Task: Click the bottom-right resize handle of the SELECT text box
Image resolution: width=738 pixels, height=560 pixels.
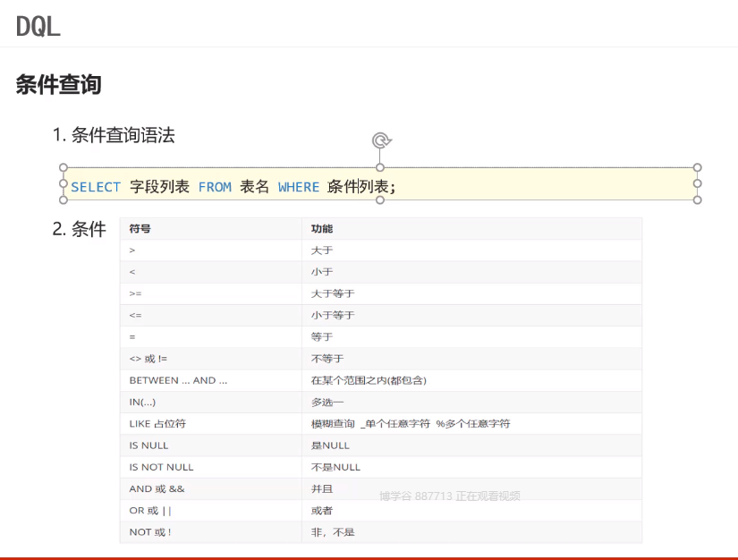Action: pos(698,200)
